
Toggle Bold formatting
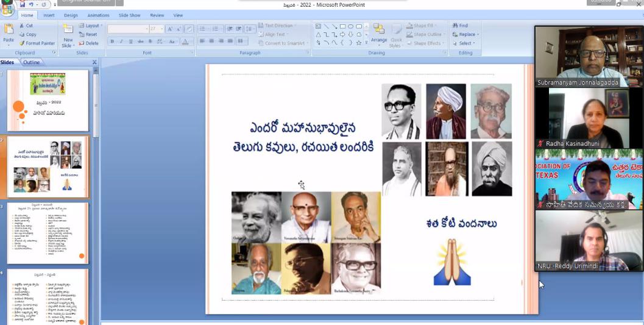(112, 41)
